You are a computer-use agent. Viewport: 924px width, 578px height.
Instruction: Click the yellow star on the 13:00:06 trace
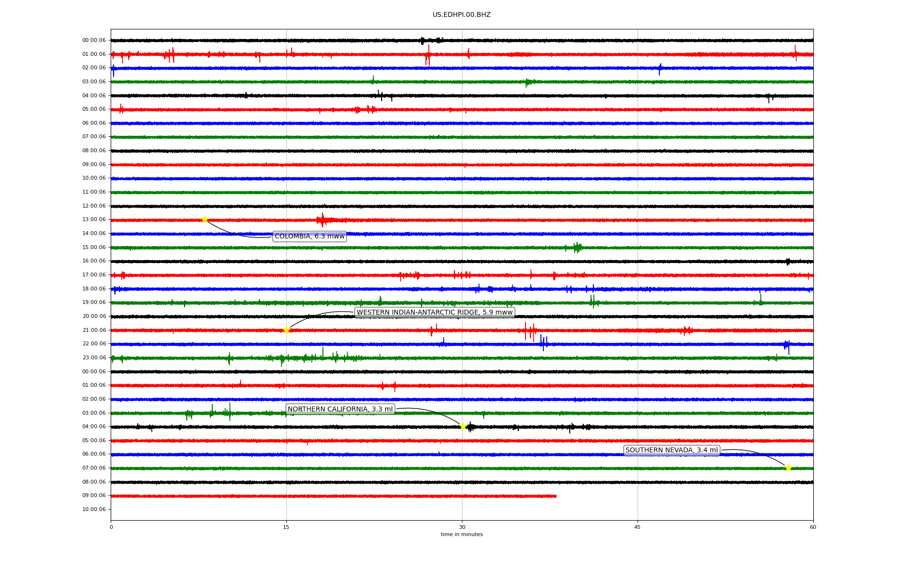tap(205, 220)
